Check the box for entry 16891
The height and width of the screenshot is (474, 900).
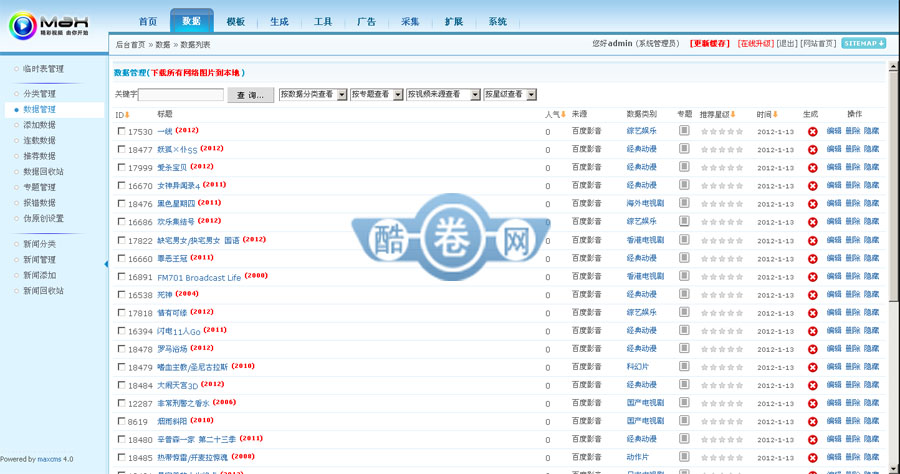coord(122,276)
